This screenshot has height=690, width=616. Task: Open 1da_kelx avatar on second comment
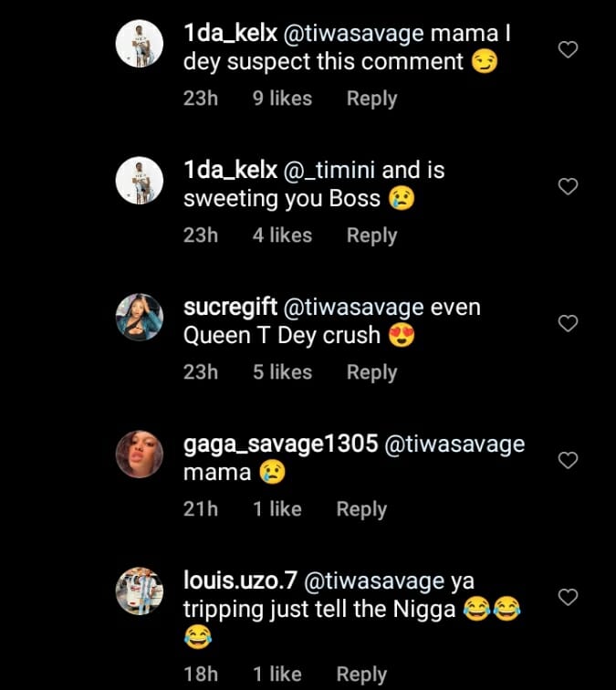pos(140,180)
